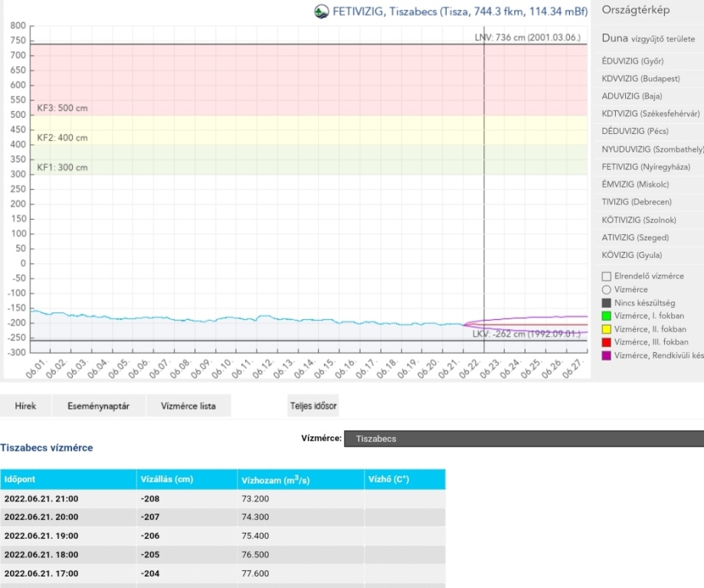The width and height of the screenshot is (704, 588).
Task: Click the red III. fokban legend swatch
Action: [606, 342]
